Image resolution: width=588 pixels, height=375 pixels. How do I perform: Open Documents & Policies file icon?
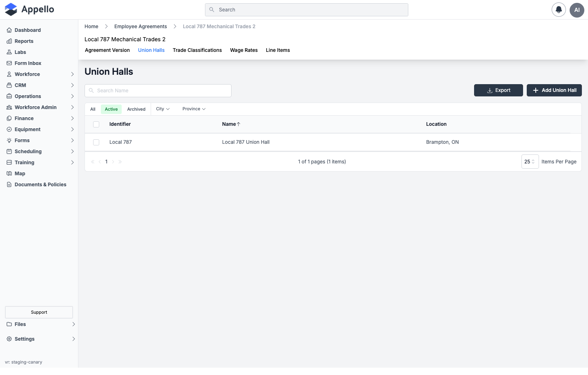pos(9,185)
